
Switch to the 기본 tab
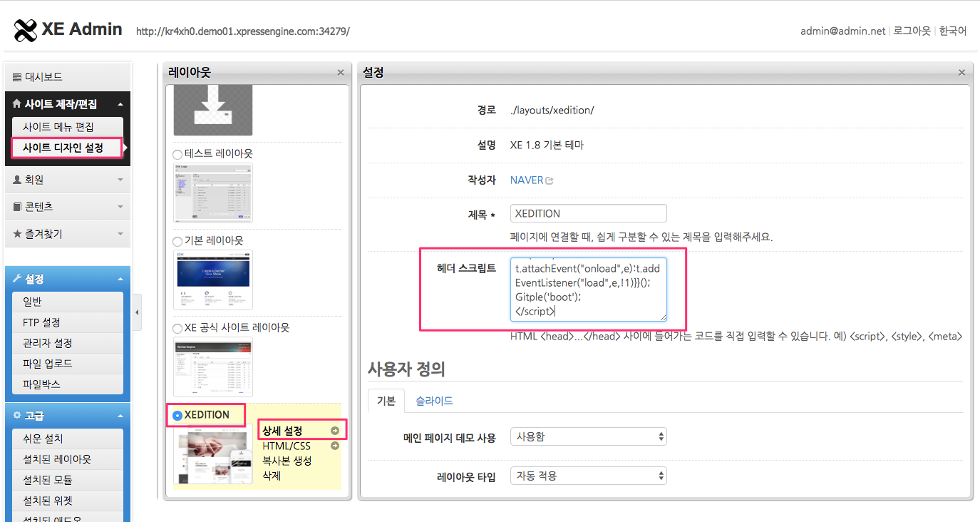(386, 401)
